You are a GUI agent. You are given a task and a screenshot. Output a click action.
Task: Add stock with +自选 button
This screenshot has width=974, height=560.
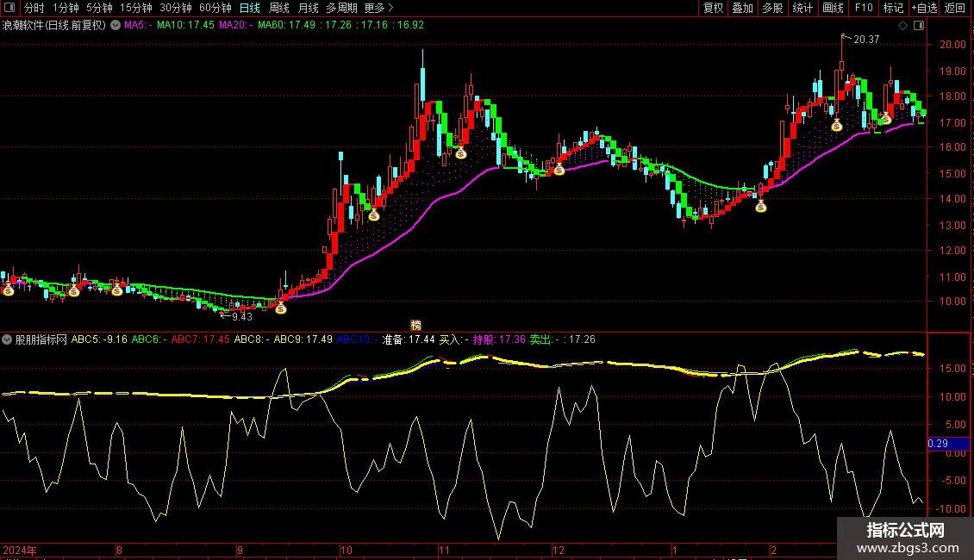[924, 8]
